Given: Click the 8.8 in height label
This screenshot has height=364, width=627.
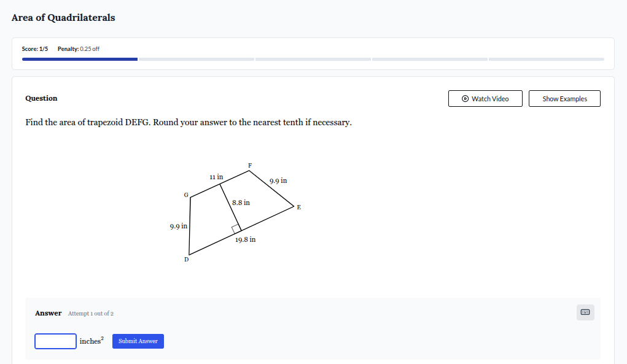Looking at the screenshot, I should tap(240, 203).
